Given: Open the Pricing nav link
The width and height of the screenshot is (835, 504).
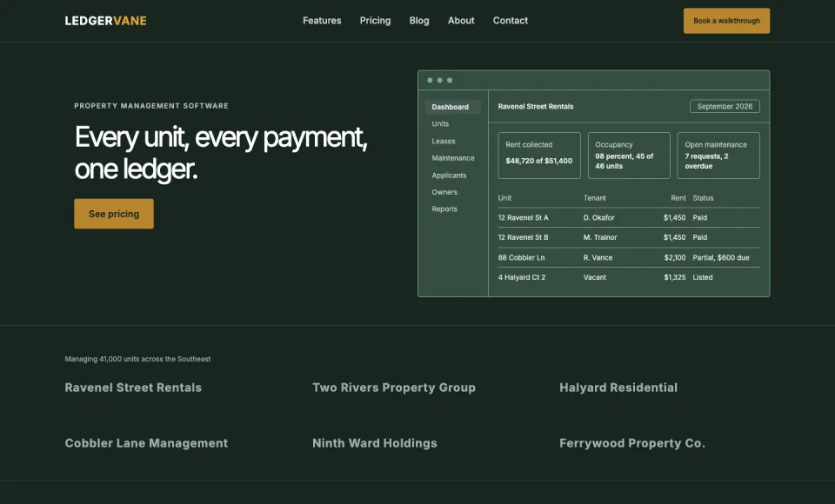Looking at the screenshot, I should coord(375,21).
